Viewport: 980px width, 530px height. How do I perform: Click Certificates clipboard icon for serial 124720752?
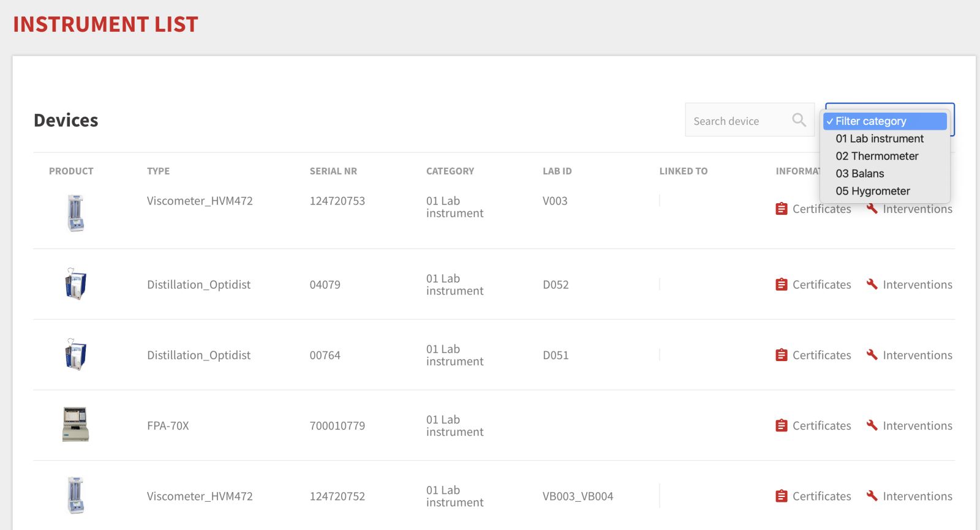coord(781,496)
